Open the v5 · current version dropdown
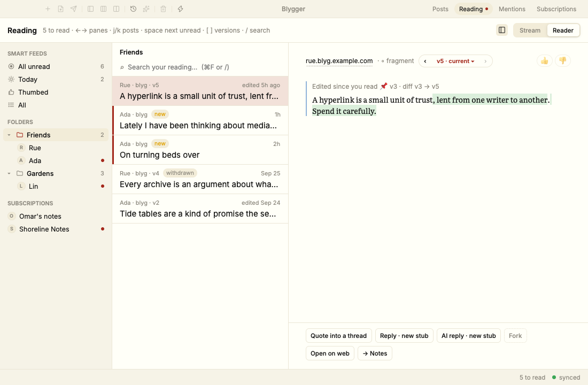Image resolution: width=588 pixels, height=385 pixels. pos(455,61)
